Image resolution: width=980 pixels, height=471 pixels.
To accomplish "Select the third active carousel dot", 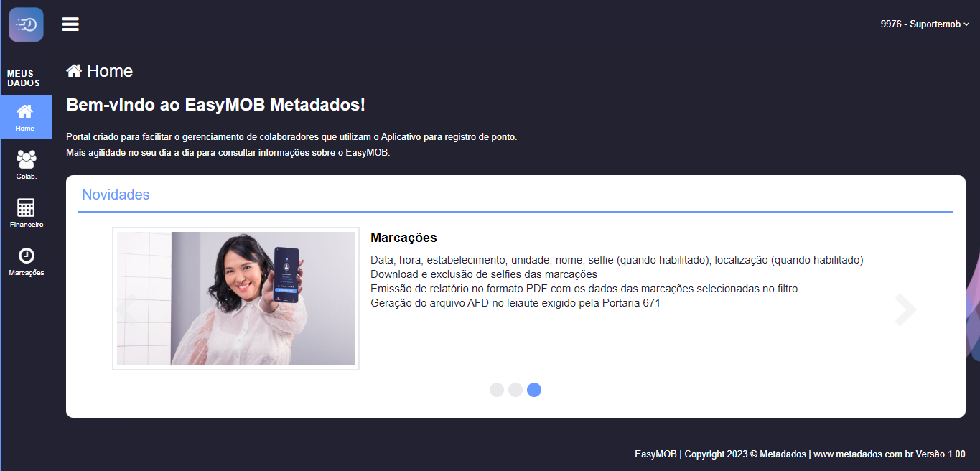I will click(x=534, y=390).
